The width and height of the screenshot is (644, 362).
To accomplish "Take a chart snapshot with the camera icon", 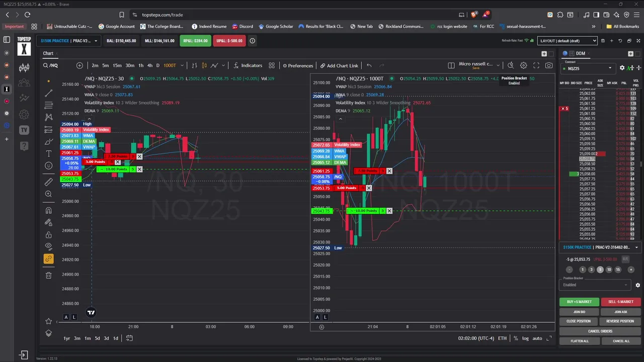I will coord(549,65).
